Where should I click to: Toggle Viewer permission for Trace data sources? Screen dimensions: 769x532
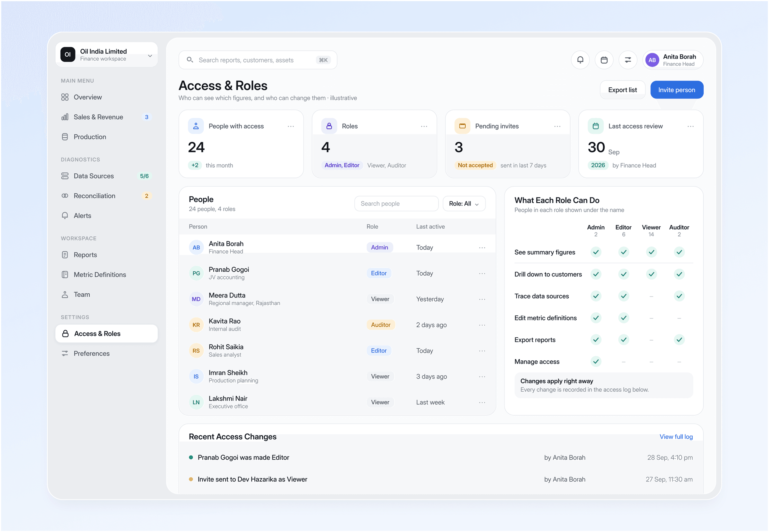coord(651,296)
